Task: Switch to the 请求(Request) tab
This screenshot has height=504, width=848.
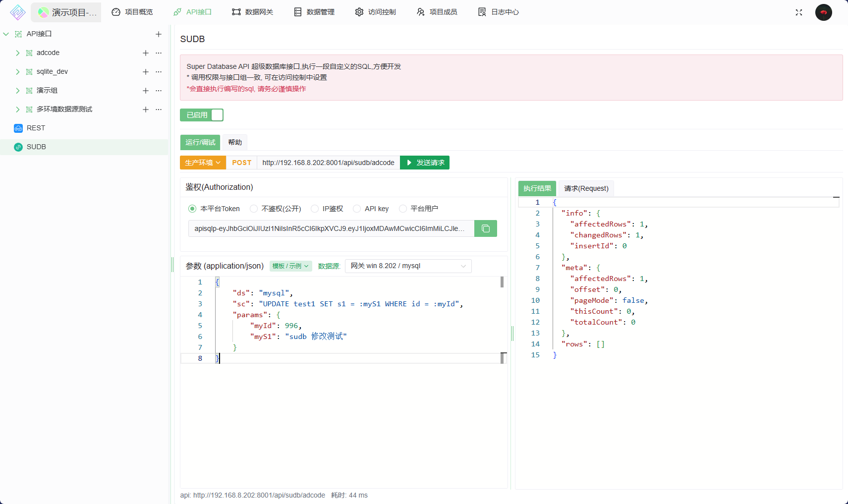Action: pyautogui.click(x=586, y=188)
